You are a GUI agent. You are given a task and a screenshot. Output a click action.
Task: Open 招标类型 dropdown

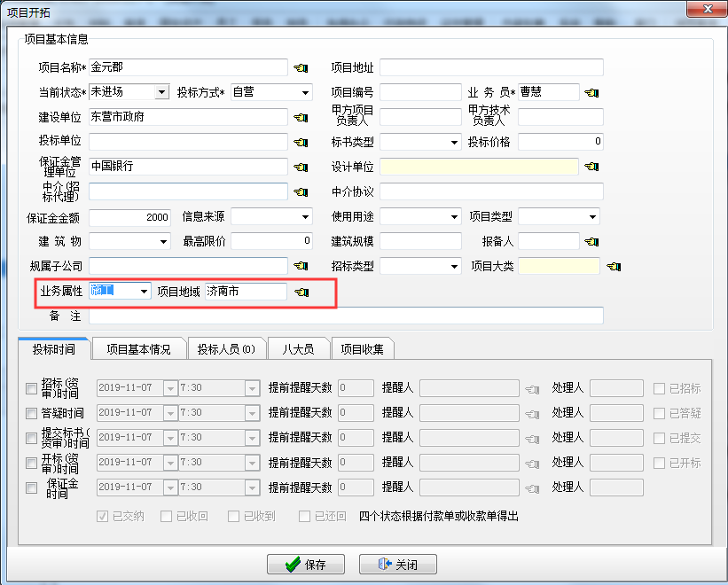pyautogui.click(x=454, y=266)
